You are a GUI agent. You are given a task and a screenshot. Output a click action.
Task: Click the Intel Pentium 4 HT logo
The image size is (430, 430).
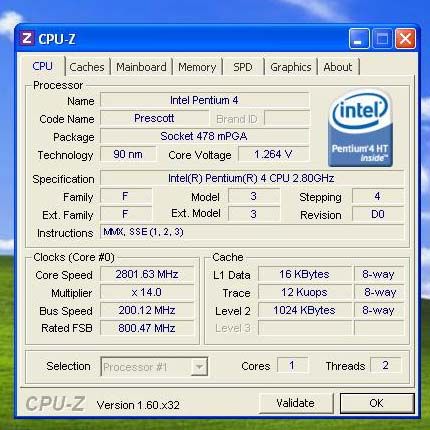[x=360, y=128]
